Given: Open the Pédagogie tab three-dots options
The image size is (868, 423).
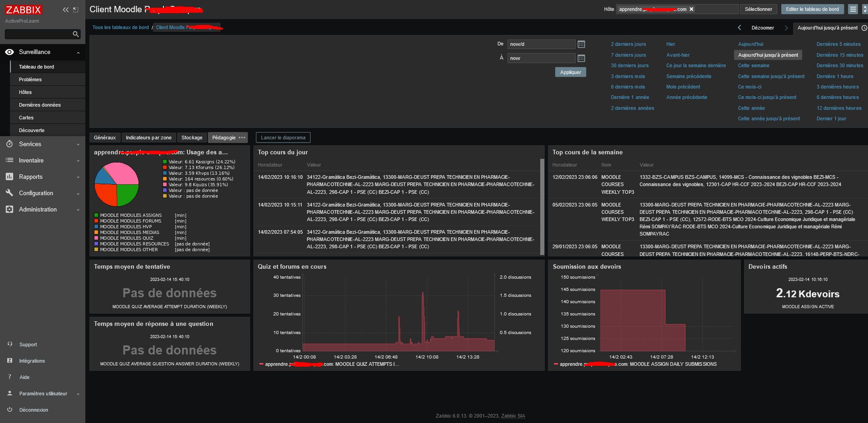Looking at the screenshot, I should tap(242, 138).
